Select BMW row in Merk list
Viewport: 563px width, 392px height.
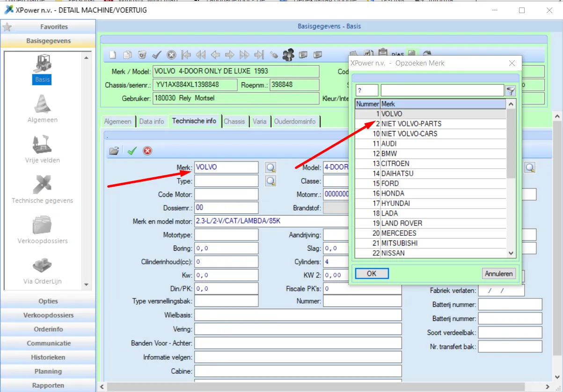(431, 153)
